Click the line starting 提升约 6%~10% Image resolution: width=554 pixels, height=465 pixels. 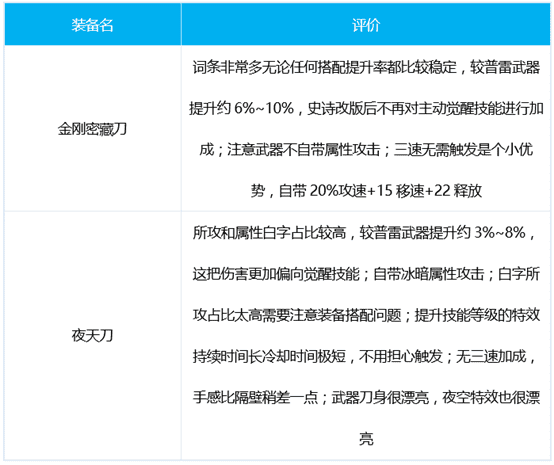366,108
